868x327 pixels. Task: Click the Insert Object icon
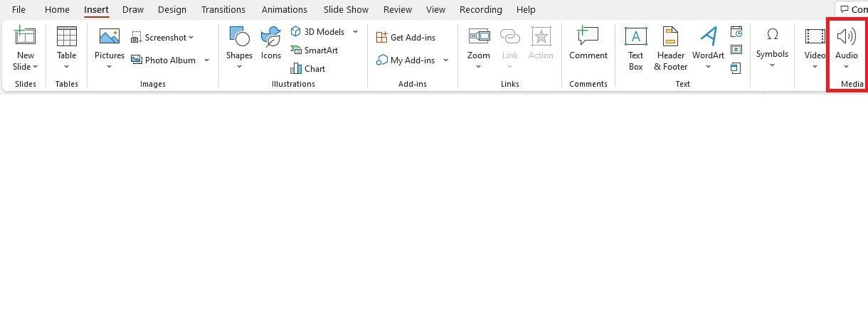click(x=736, y=68)
